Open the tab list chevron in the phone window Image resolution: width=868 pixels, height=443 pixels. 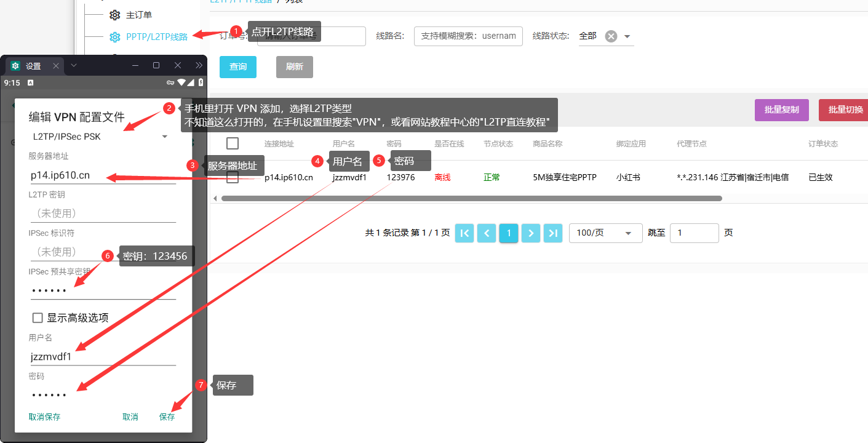pos(74,65)
